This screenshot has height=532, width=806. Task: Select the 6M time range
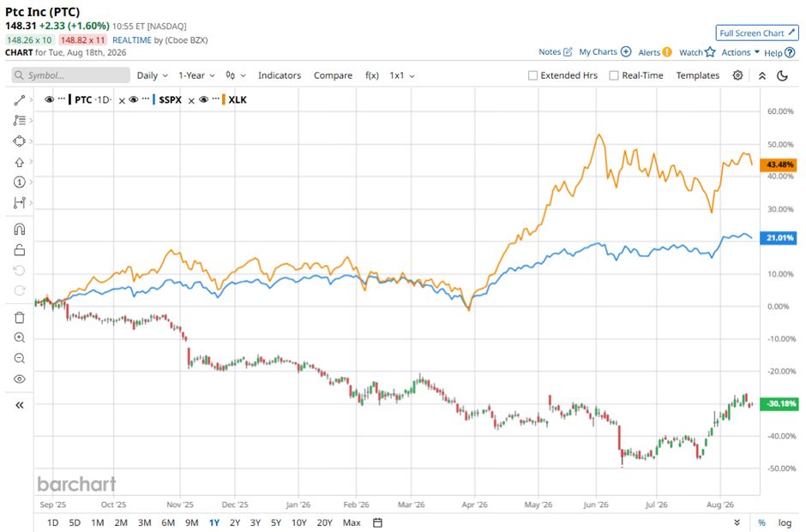168,523
